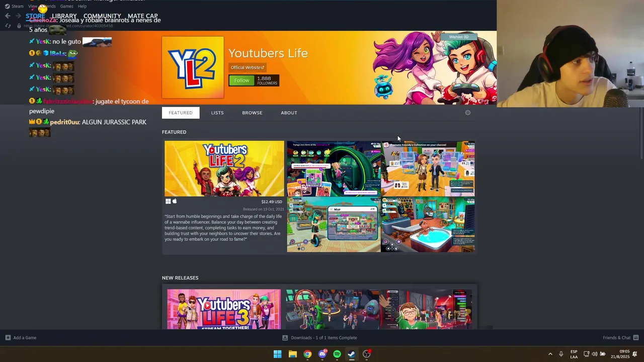The height and width of the screenshot is (362, 644).
Task: Open the Kassidy's Collection screenshot thumbnail
Action: (428, 168)
